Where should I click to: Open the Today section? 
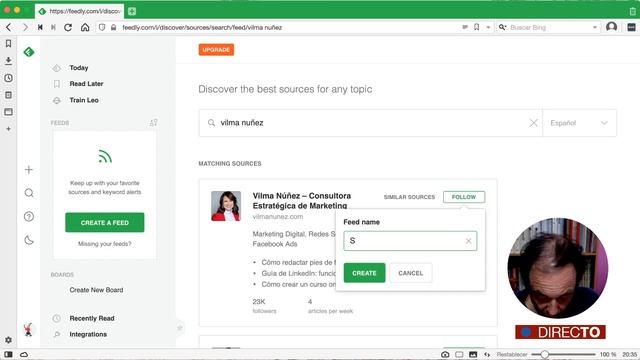79,68
